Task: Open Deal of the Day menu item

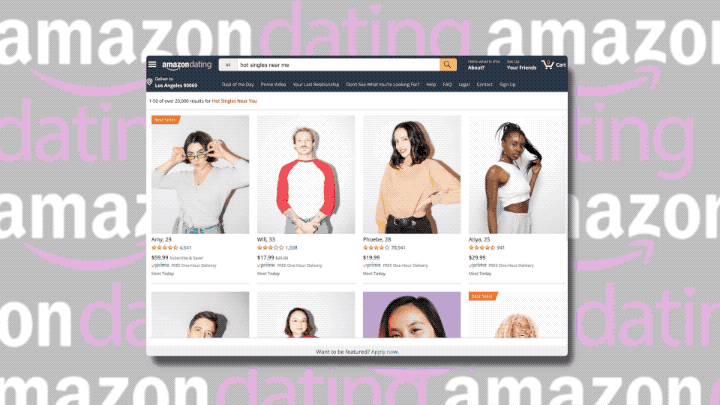Action: [x=238, y=84]
